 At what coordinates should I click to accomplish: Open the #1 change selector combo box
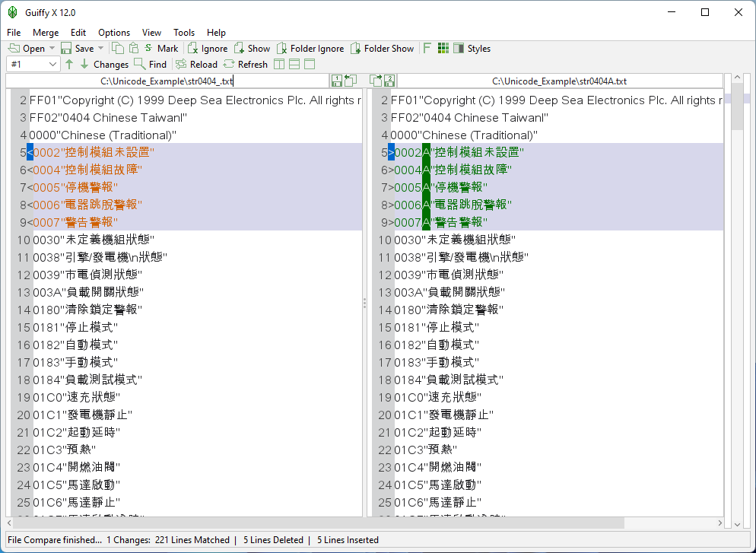[33, 65]
